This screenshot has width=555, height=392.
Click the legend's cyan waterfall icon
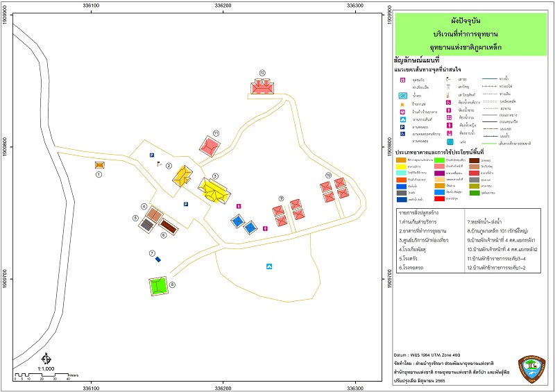coord(403,96)
